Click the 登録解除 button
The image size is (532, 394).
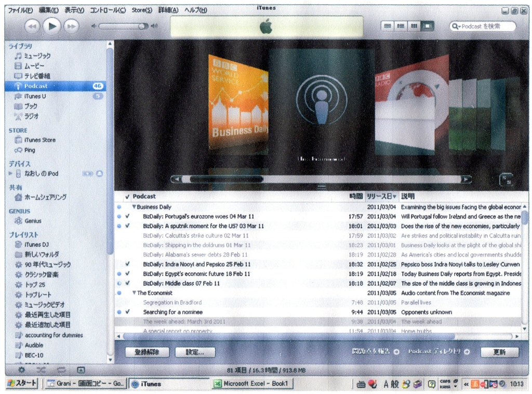pyautogui.click(x=147, y=352)
